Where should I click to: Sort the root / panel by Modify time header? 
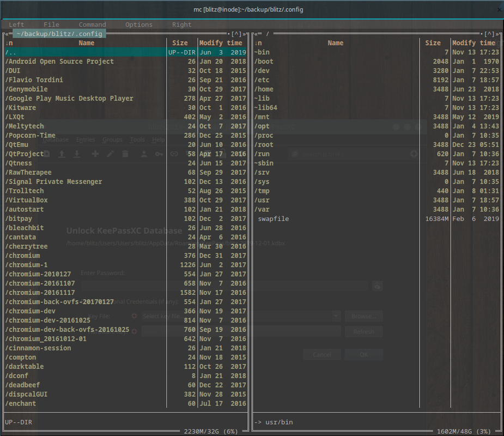coord(474,43)
